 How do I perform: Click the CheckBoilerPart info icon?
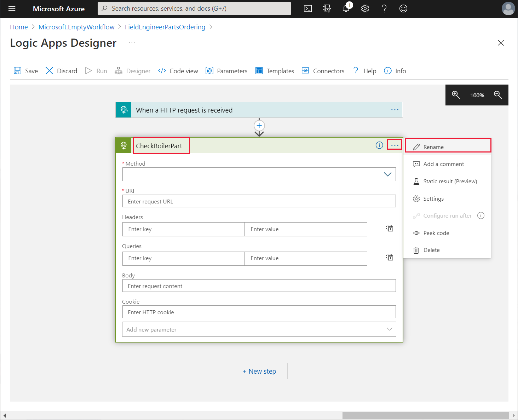point(379,145)
